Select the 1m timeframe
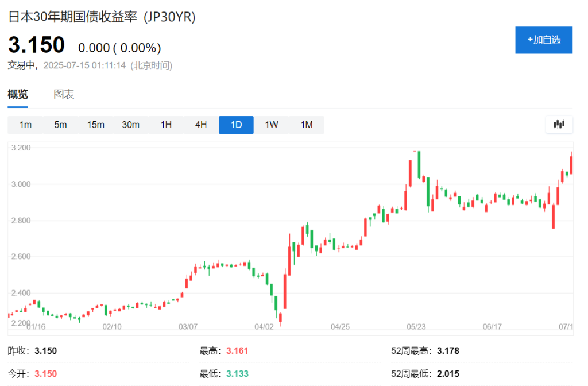The image size is (588, 386). 25,124
